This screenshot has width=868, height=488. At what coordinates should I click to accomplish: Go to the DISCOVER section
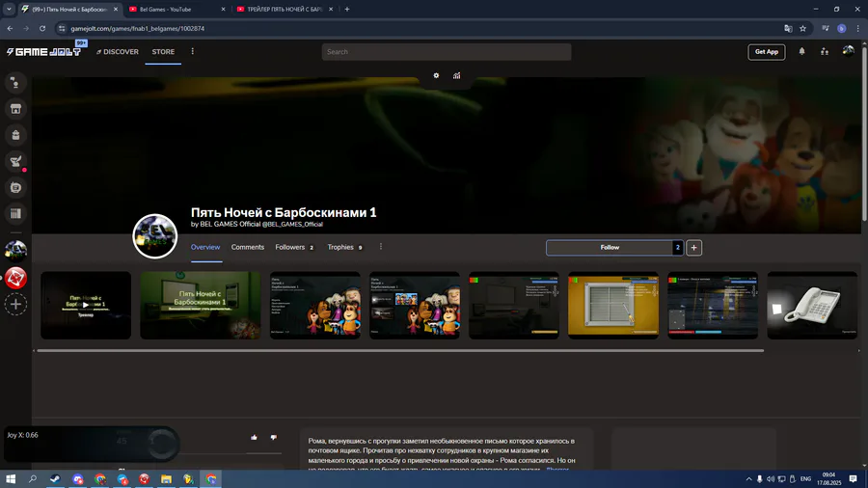pos(118,51)
